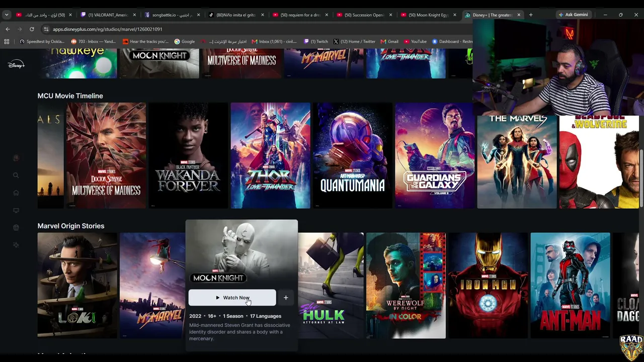Open Search from the Disney+ sidebar
644x362 pixels.
pyautogui.click(x=16, y=175)
